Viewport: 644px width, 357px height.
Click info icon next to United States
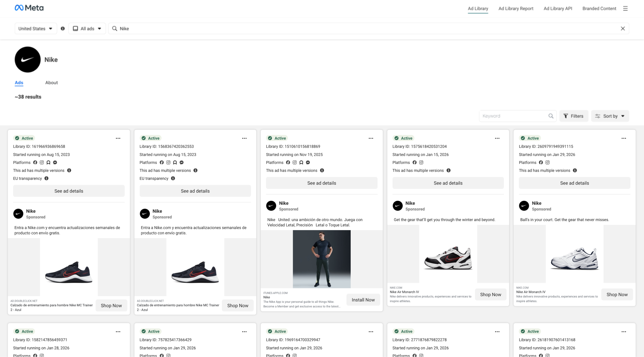point(63,29)
